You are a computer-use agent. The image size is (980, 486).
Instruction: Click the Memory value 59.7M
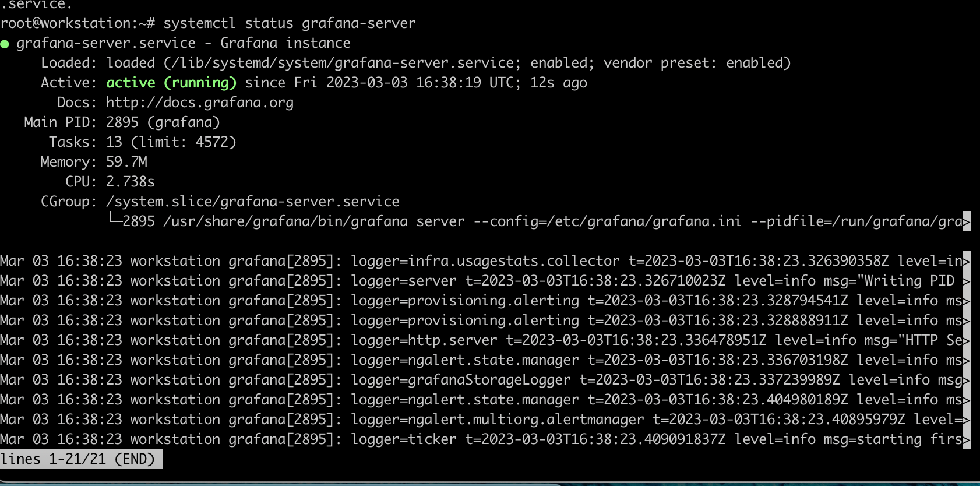126,162
